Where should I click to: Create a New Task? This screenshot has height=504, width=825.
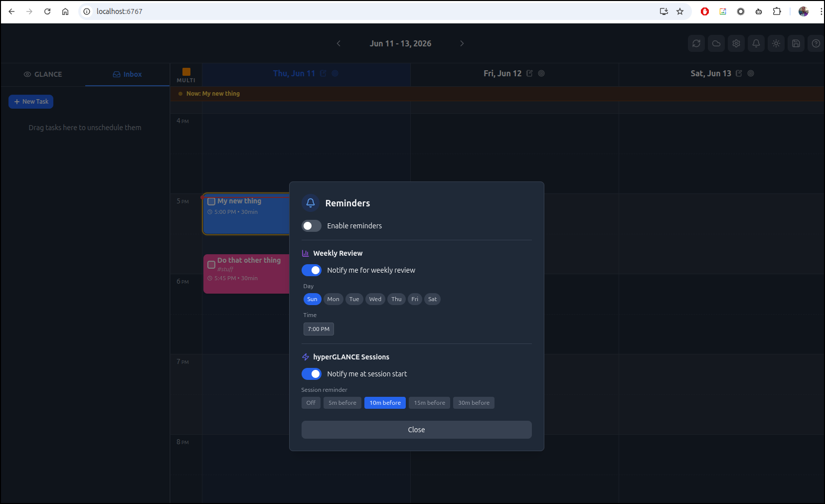pyautogui.click(x=31, y=102)
